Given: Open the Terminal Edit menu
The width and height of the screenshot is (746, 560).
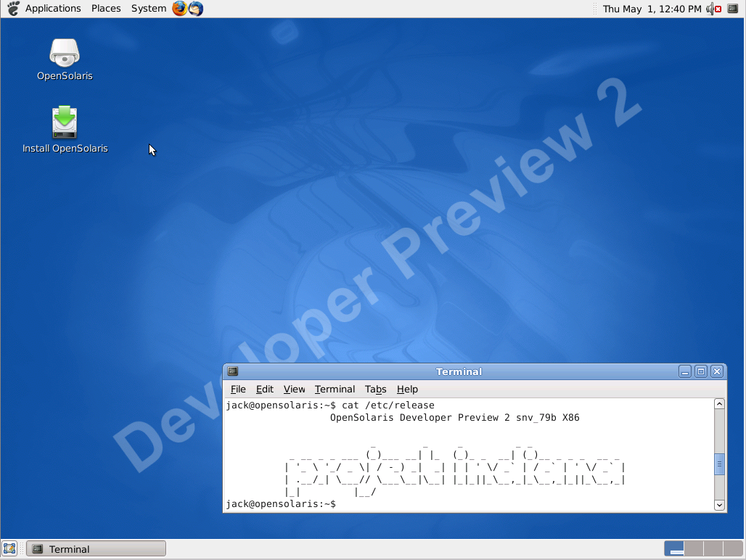Looking at the screenshot, I should pos(265,389).
